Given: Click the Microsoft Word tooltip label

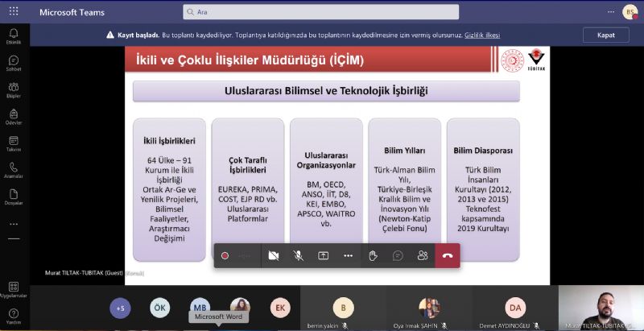Looking at the screenshot, I should 218,317.
